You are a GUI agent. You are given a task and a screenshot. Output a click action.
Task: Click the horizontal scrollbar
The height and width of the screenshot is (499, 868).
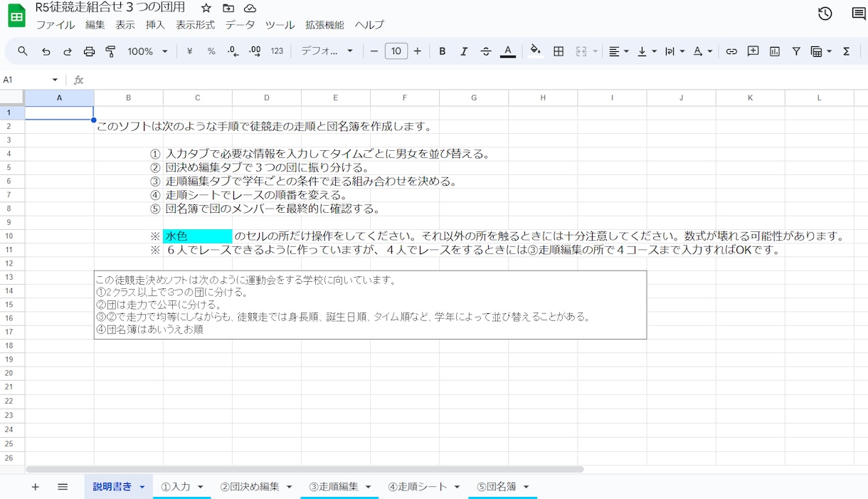pos(305,469)
